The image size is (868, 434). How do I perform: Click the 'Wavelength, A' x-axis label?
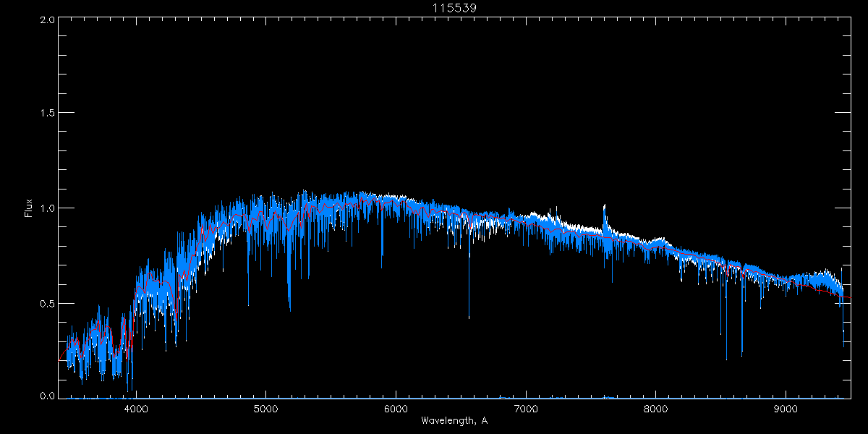(454, 420)
